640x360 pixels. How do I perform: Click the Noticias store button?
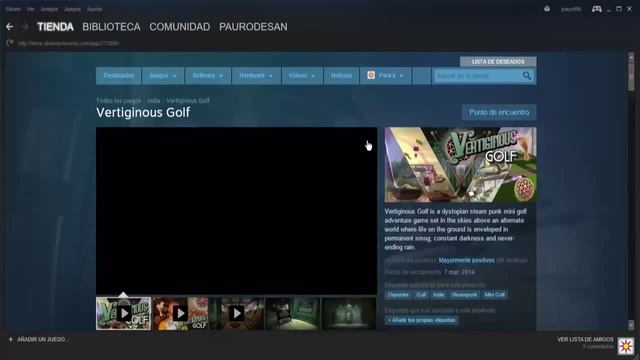[x=342, y=76]
